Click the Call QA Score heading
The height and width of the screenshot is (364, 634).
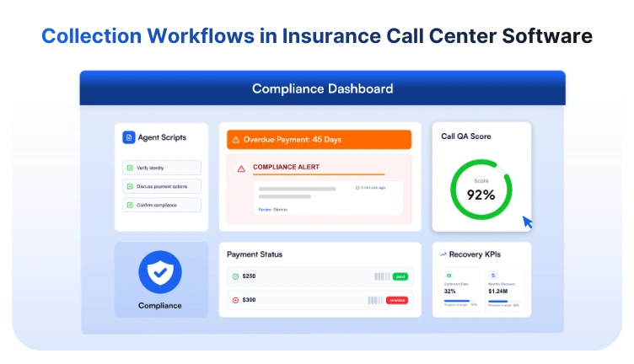coord(465,136)
